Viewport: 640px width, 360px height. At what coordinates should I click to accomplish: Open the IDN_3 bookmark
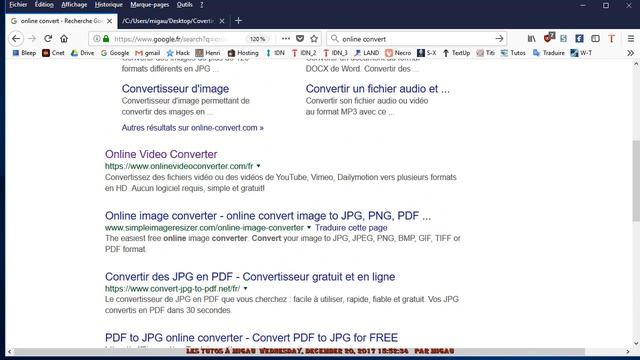[x=335, y=53]
